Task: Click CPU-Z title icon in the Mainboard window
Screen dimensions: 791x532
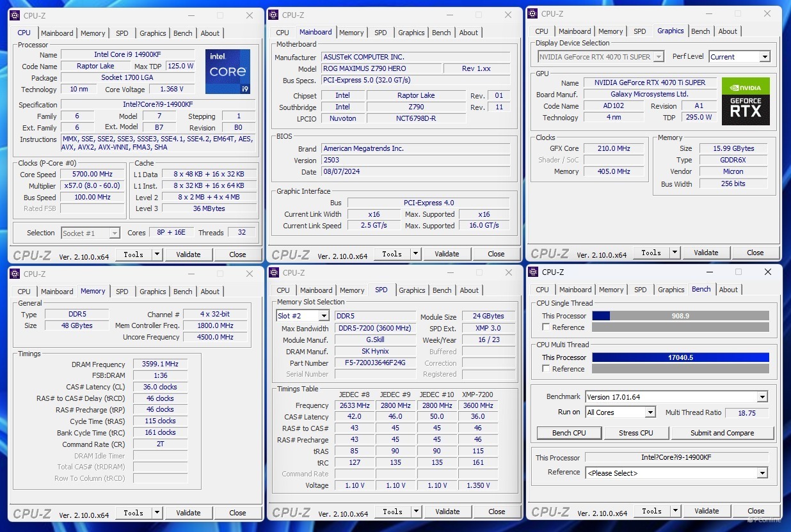Action: 274,15
